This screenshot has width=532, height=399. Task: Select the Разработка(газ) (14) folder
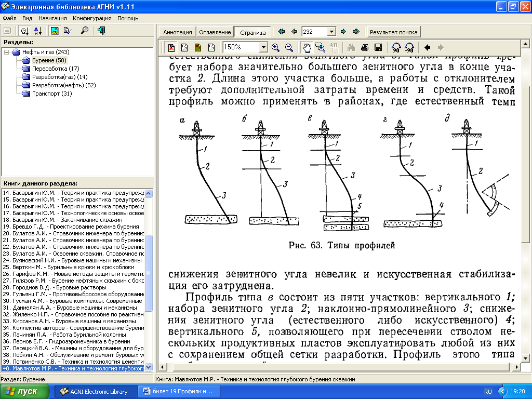pyautogui.click(x=60, y=77)
